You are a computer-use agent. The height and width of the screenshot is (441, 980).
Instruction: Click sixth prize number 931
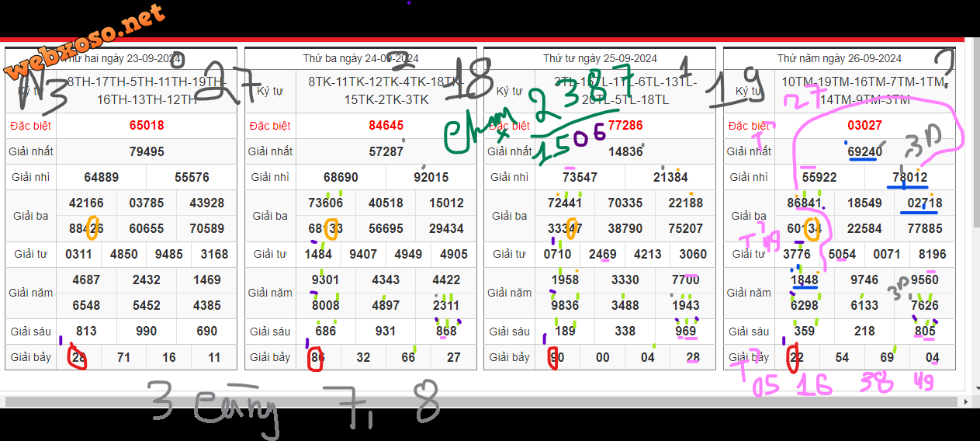click(x=386, y=332)
